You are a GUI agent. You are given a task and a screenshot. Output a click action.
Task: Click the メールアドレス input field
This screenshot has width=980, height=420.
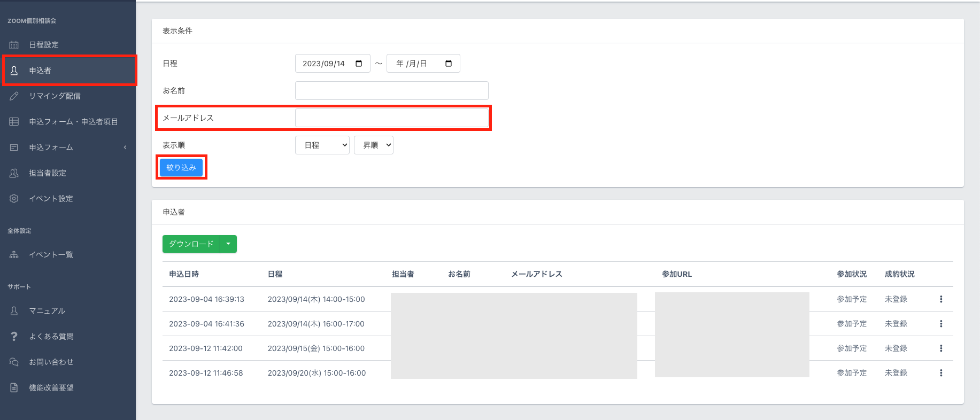click(x=391, y=118)
